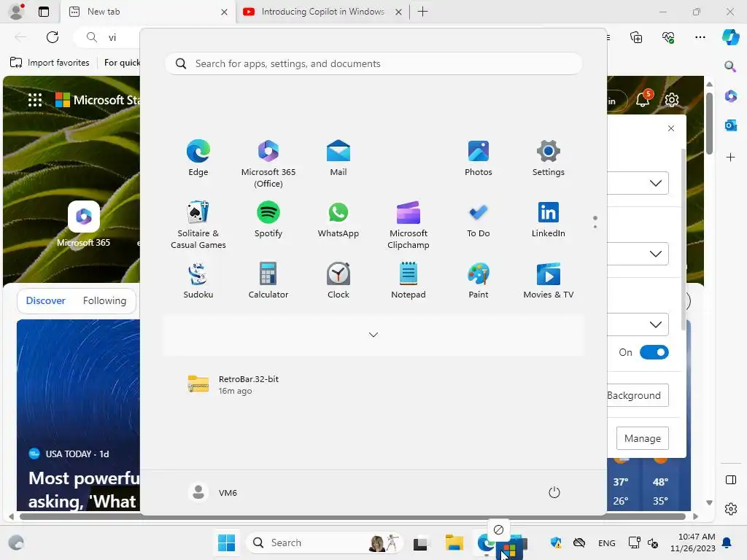Open Edge Settings and more menu
Viewport: 747px width, 560px height.
coord(700,37)
